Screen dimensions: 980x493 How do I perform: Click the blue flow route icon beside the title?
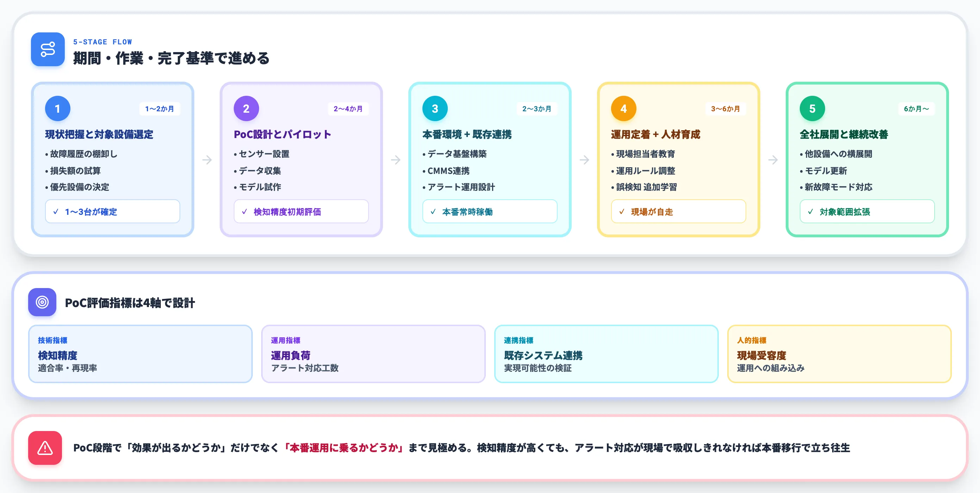[48, 50]
